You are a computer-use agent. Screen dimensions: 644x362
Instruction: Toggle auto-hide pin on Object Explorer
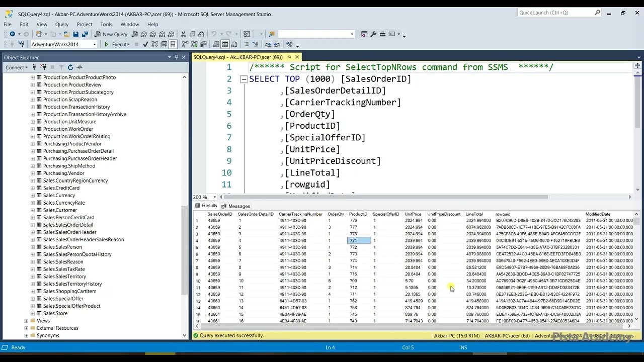(x=176, y=57)
